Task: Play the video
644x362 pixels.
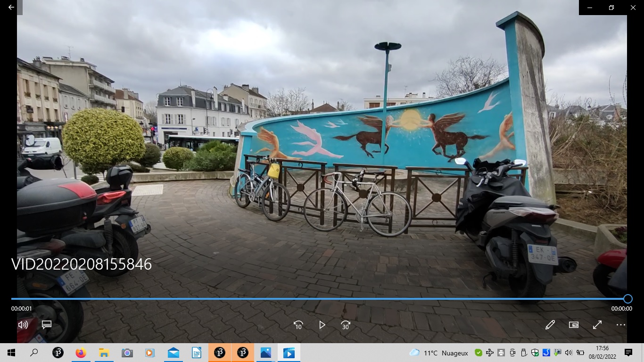Action: click(322, 325)
